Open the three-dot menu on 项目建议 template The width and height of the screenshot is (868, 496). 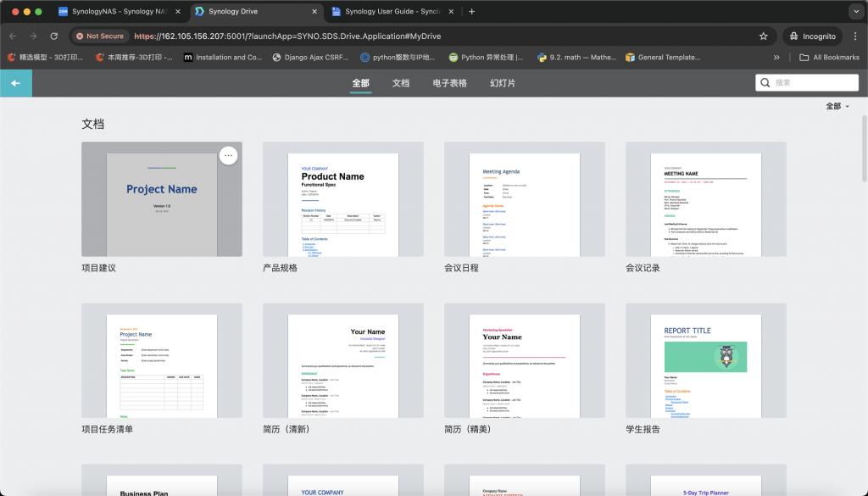tap(228, 155)
